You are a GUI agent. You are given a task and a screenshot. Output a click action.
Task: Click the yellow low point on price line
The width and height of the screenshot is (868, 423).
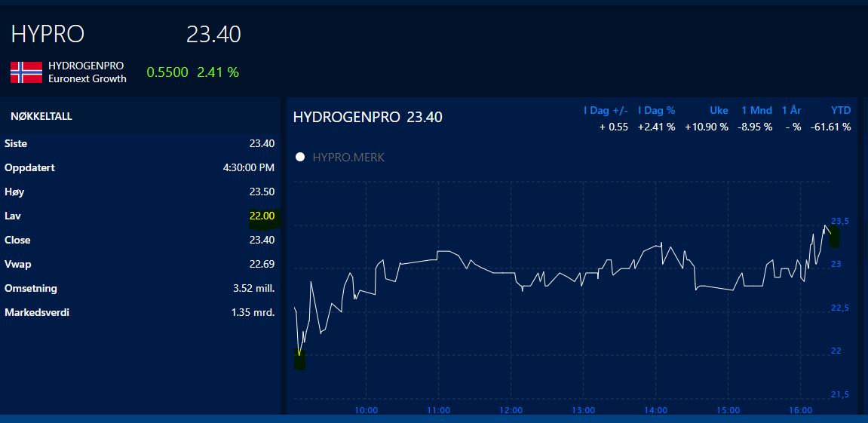[299, 353]
